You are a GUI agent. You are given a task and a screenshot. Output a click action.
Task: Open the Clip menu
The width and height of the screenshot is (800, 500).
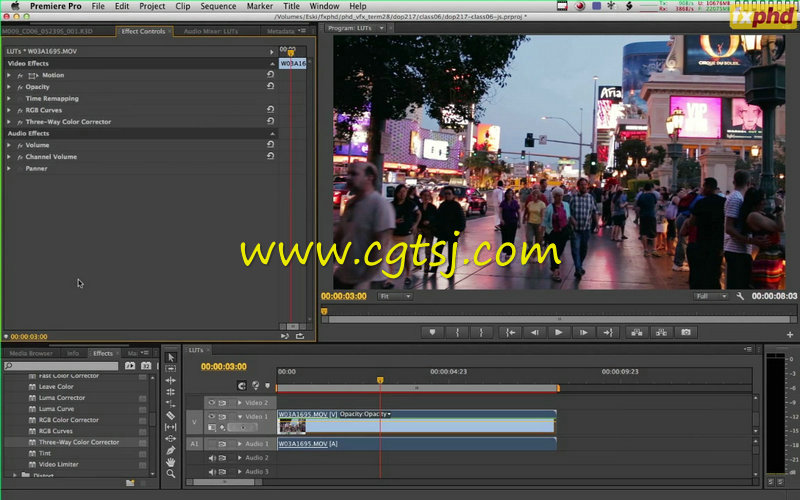182,6
